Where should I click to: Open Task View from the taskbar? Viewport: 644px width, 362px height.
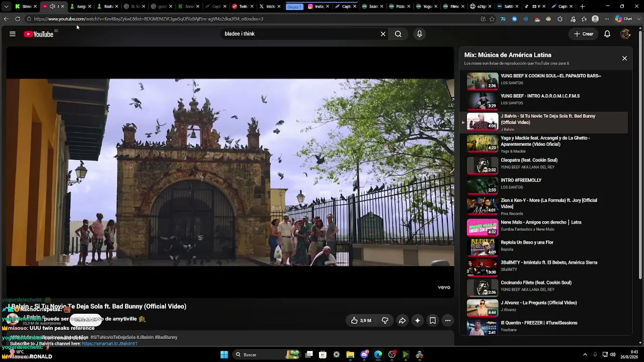click(309, 355)
